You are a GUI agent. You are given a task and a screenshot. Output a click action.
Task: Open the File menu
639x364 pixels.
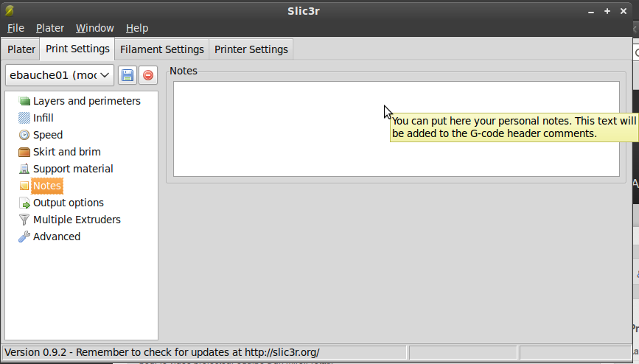click(15, 28)
